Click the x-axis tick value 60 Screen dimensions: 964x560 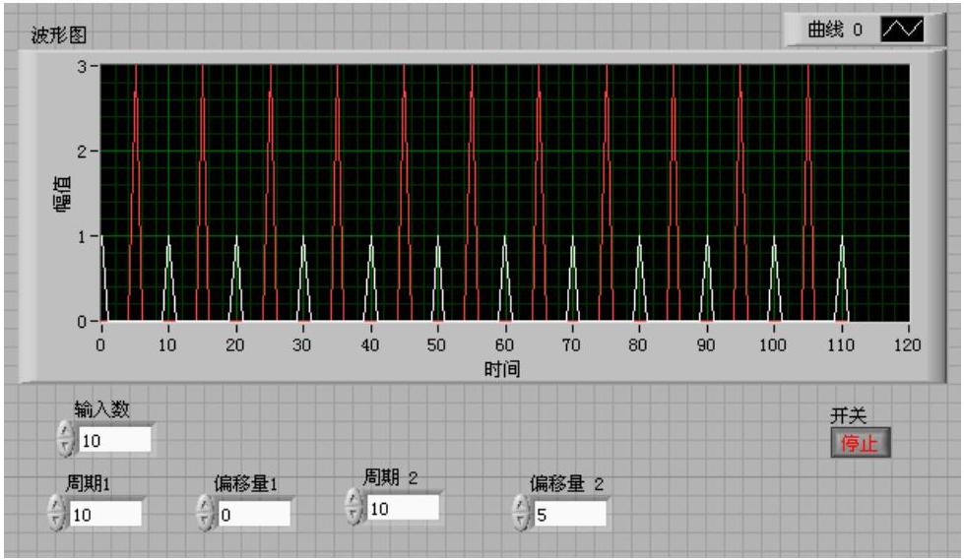[504, 344]
